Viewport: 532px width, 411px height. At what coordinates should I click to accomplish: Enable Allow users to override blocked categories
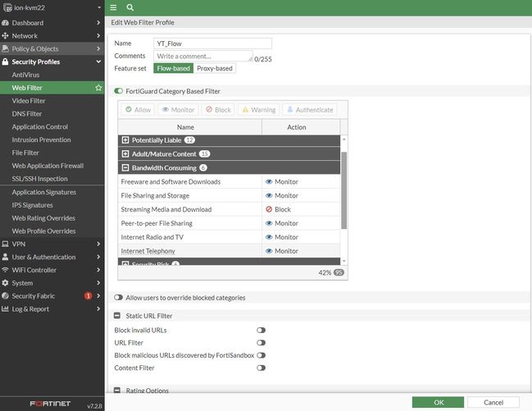tap(118, 298)
